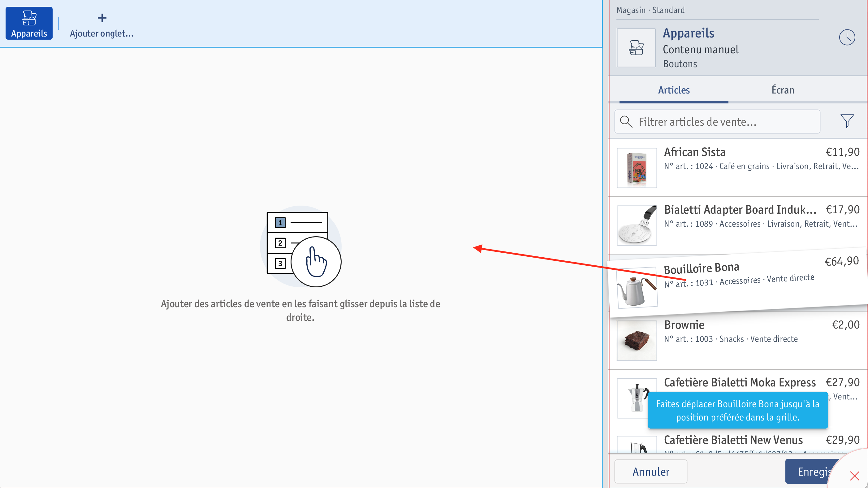Switch to the Écran tab
Image resolution: width=868 pixels, height=488 pixels.
pyautogui.click(x=783, y=90)
